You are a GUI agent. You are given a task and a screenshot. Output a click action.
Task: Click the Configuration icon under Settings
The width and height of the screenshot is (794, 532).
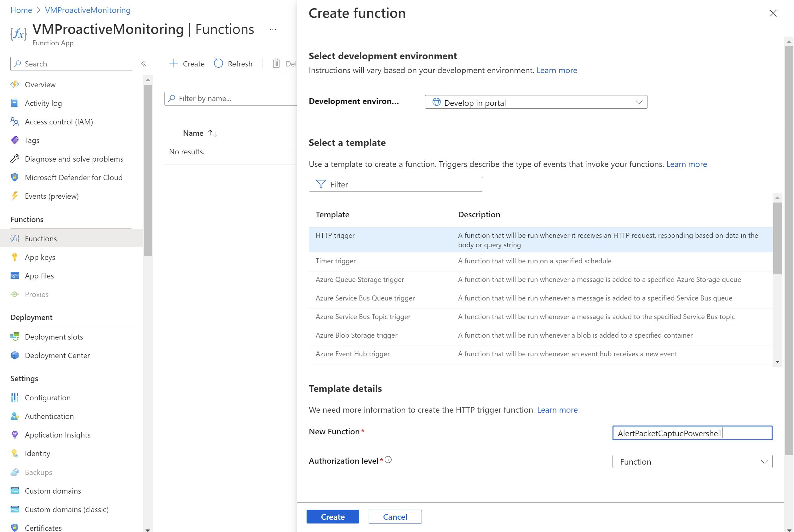[x=15, y=397]
